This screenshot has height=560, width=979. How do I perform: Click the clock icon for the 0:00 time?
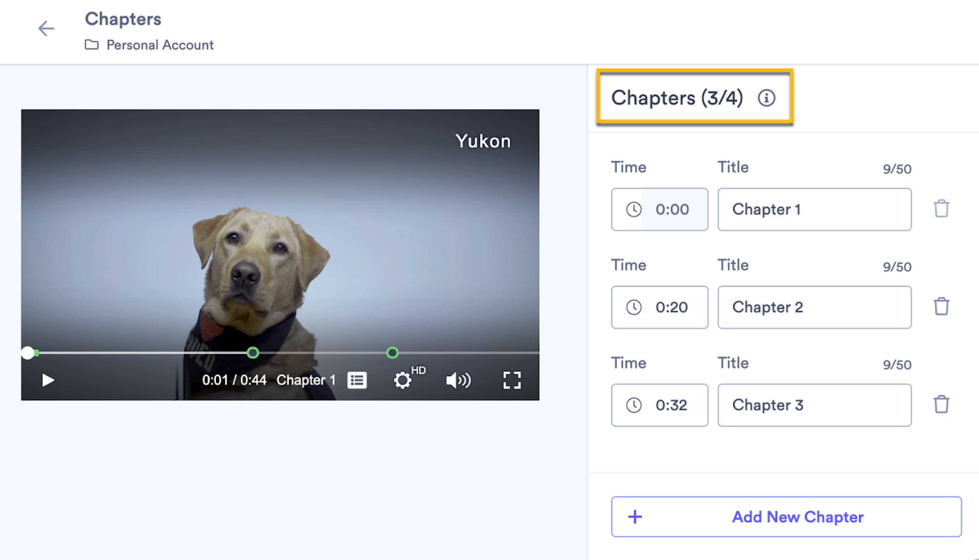(634, 210)
